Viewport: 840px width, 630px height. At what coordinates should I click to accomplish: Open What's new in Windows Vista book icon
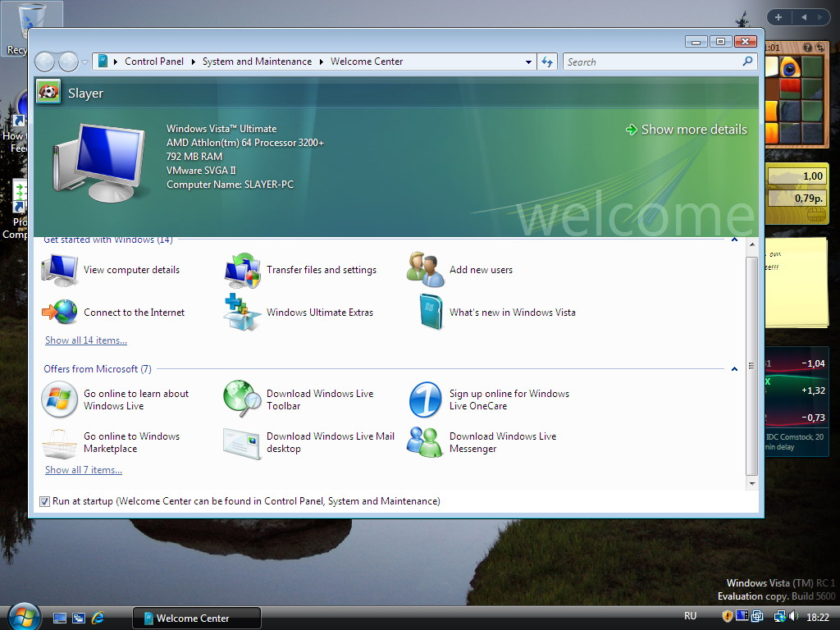tap(431, 312)
